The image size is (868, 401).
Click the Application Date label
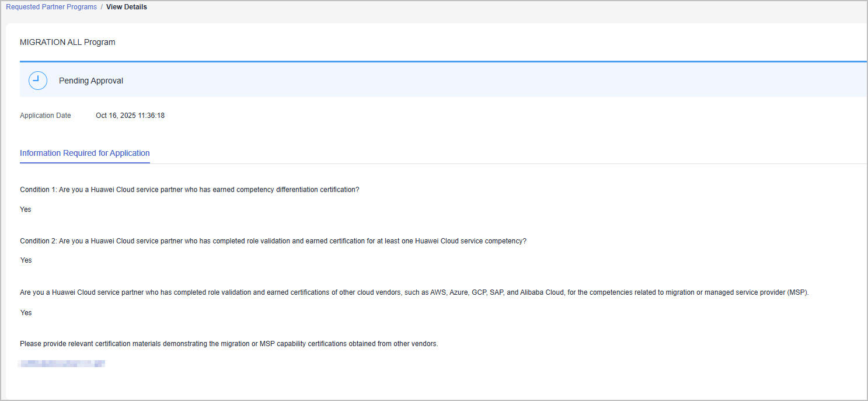(46, 116)
